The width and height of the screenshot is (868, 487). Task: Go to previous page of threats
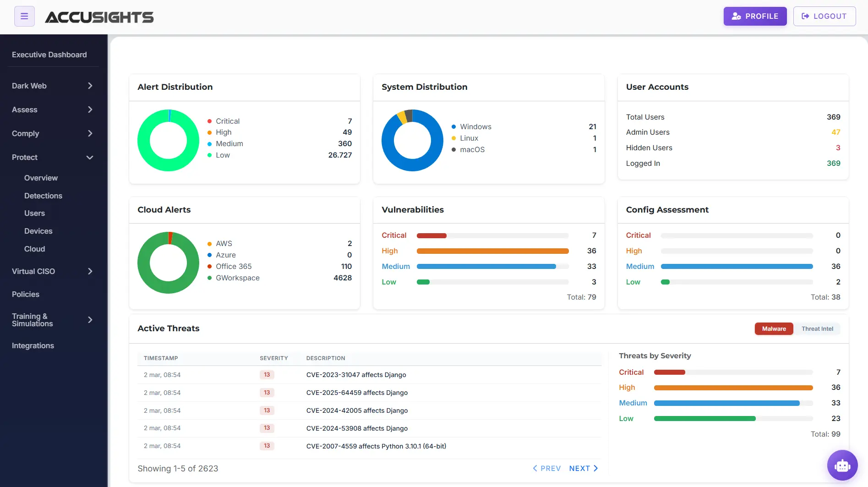pyautogui.click(x=547, y=468)
